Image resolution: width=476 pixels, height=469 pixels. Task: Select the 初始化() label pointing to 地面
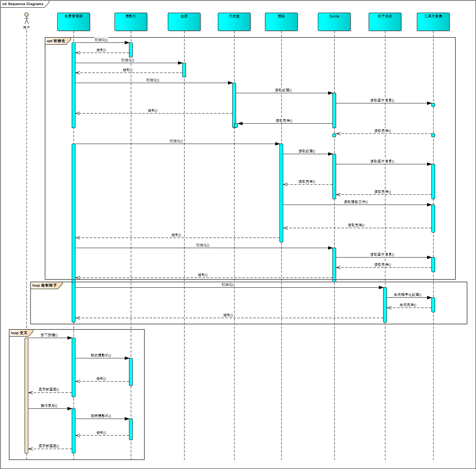click(128, 60)
